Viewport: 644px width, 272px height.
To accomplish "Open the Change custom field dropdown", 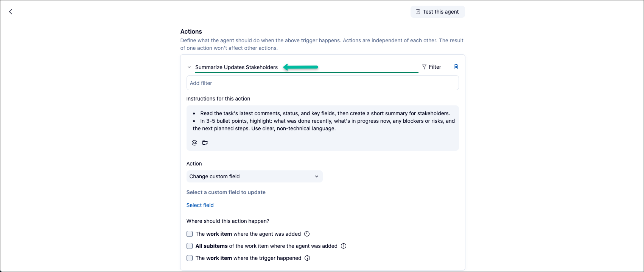I will [x=254, y=176].
